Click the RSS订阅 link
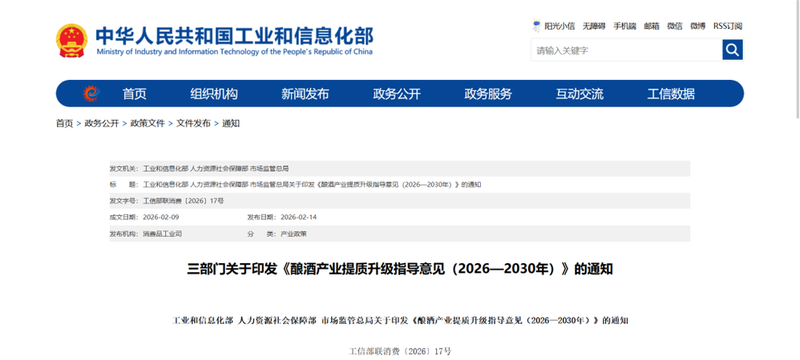The height and width of the screenshot is (360, 800). click(x=728, y=26)
